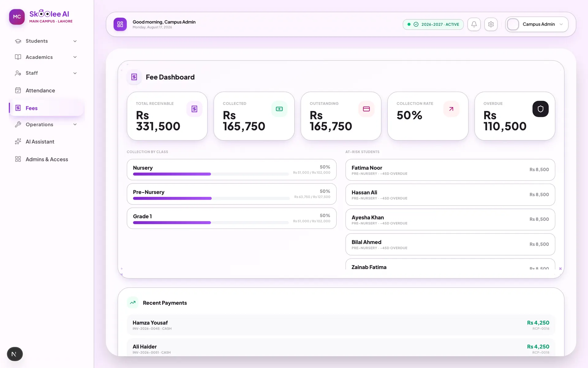Click the purple dashboard grid icon

tap(120, 24)
